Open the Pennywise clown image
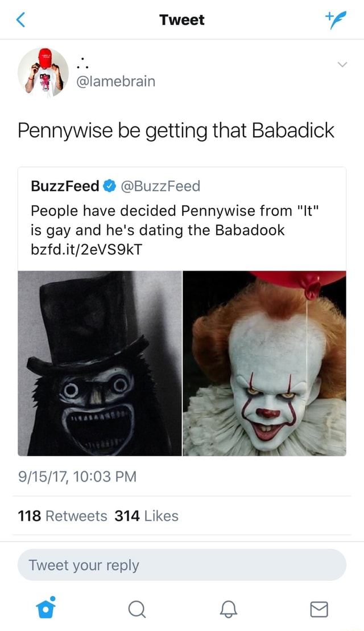The width and height of the screenshot is (364, 631). coord(264,363)
